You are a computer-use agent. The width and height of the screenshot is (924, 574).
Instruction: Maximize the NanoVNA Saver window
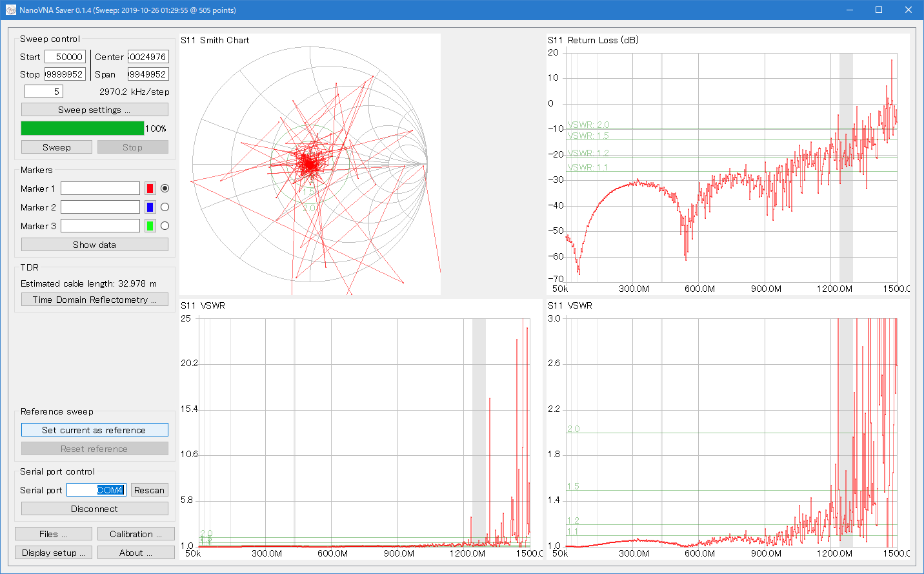pos(879,10)
